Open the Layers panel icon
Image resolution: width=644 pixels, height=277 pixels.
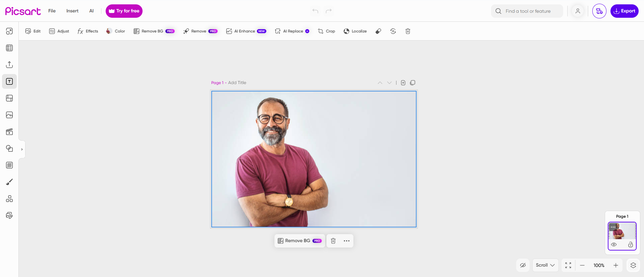click(x=633, y=265)
